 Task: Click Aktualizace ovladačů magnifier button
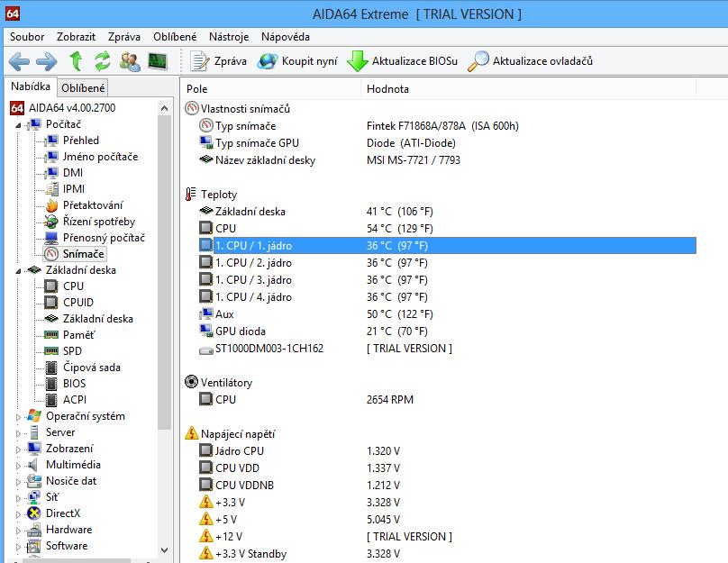point(530,61)
